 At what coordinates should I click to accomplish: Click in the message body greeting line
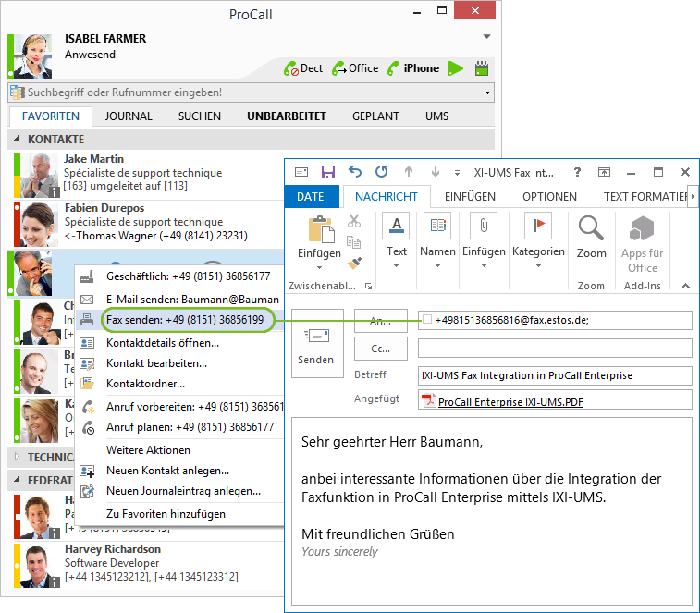click(x=392, y=442)
